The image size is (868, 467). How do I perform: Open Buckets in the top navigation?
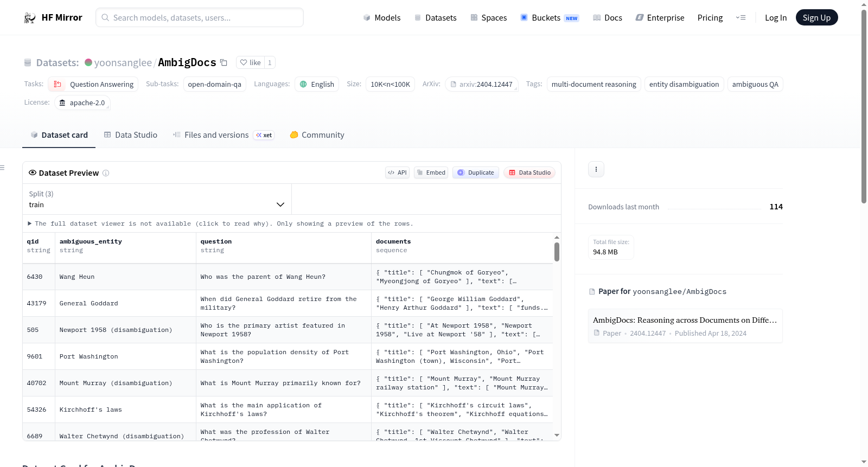pyautogui.click(x=550, y=18)
